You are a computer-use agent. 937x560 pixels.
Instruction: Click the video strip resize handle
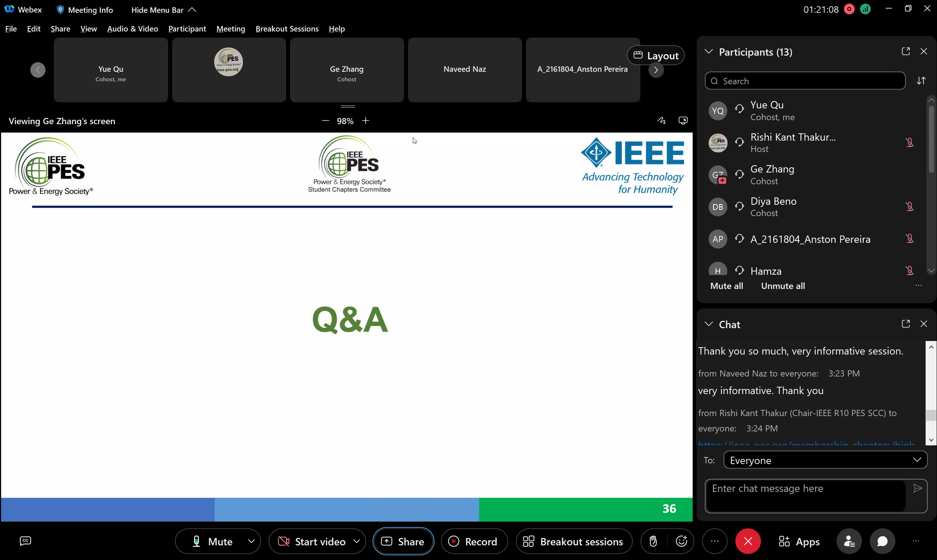click(x=348, y=107)
